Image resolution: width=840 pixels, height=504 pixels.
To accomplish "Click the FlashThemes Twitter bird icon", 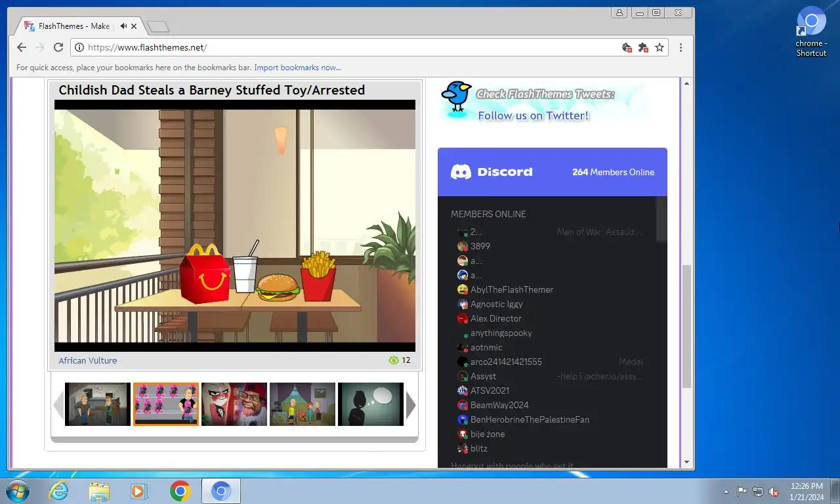I will click(x=457, y=97).
